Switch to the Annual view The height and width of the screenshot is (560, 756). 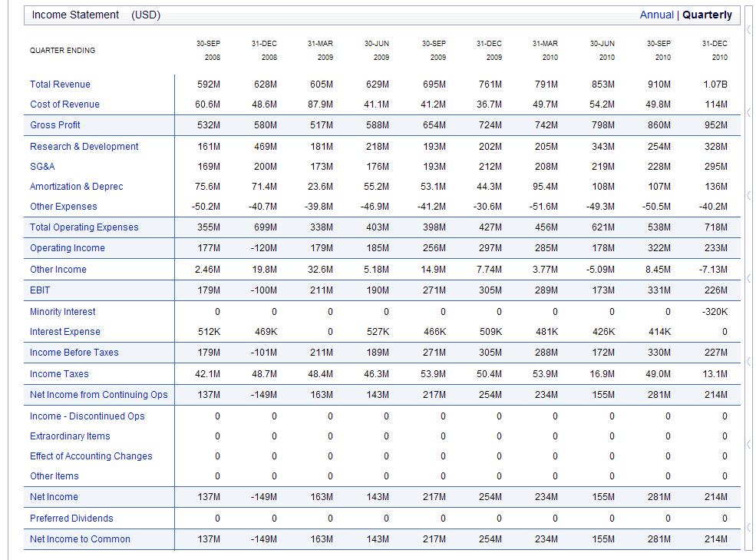(x=656, y=15)
